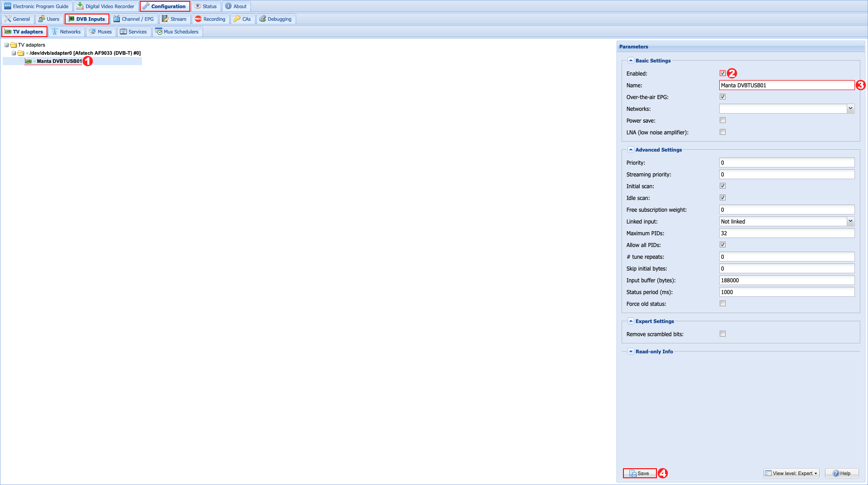Screen dimensions: 868x485
Task: Open the Services tab
Action: coord(133,32)
